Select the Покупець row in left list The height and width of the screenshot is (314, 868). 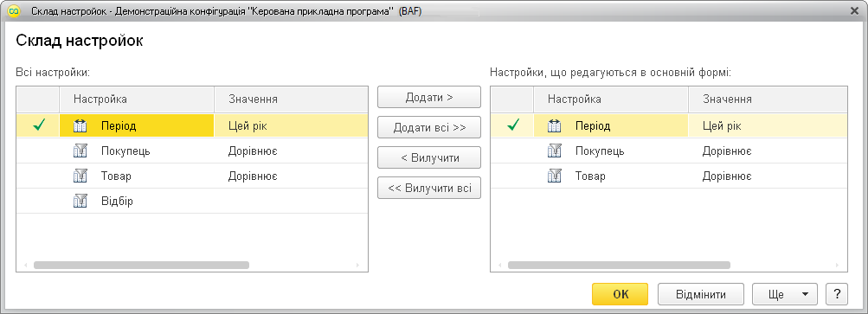pos(192,151)
